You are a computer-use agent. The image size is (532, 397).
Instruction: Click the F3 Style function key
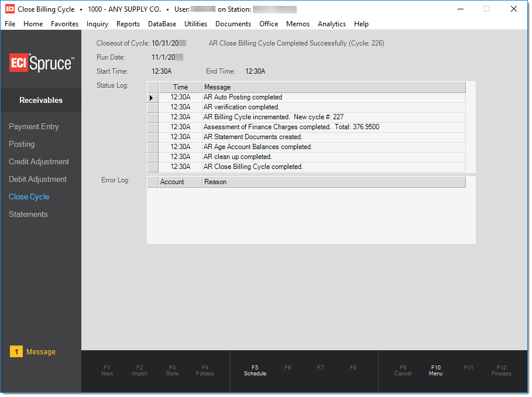tap(172, 370)
